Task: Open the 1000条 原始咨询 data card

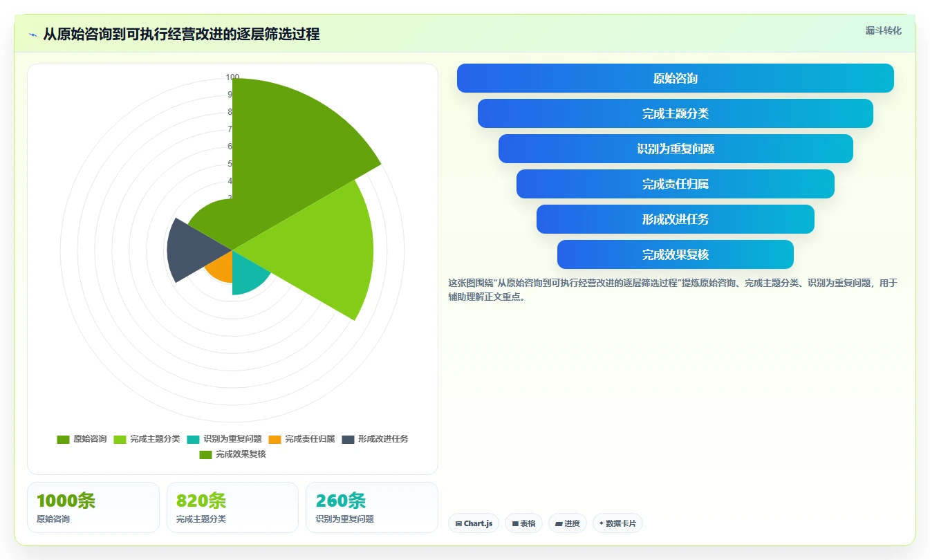Action: pos(93,507)
